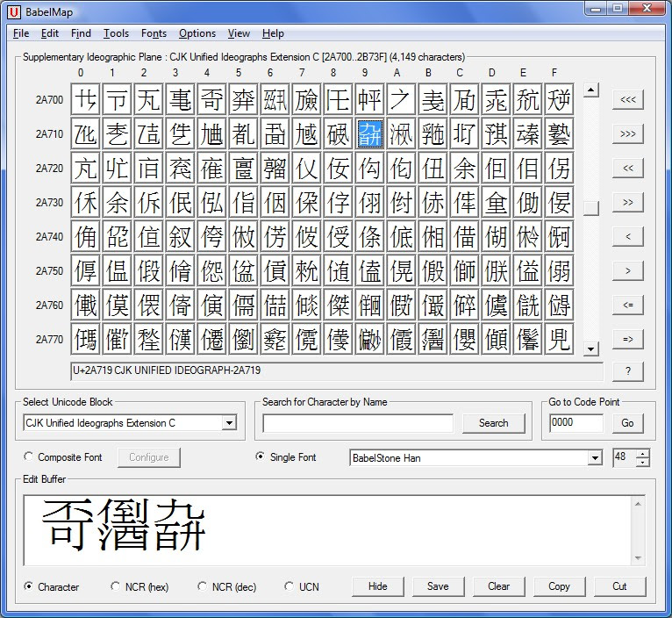The height and width of the screenshot is (618, 672).
Task: Click the Cut button
Action: click(619, 586)
